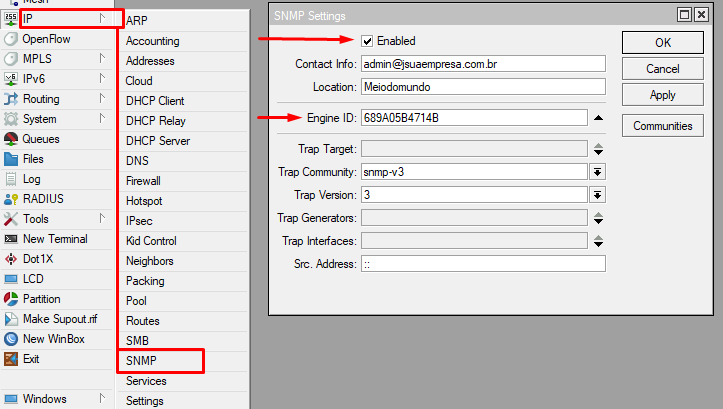Click the OpenFlow icon in sidebar
Viewport: 723px width, 409px height.
coord(11,39)
